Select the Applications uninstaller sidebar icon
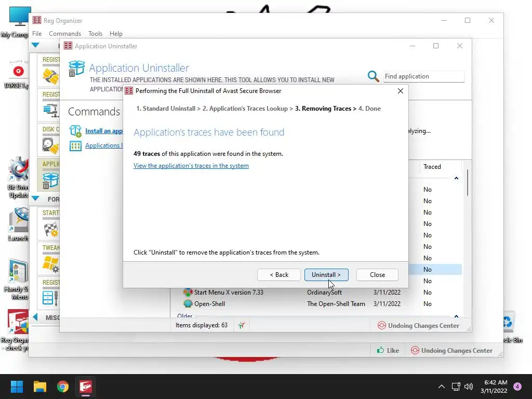This screenshot has height=399, width=532. click(50, 180)
